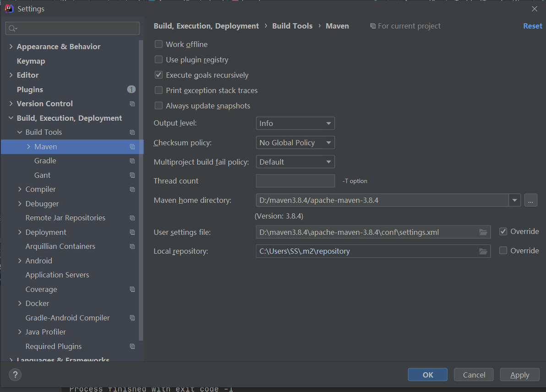Open the Checksum policy dropdown
546x392 pixels.
coord(295,143)
